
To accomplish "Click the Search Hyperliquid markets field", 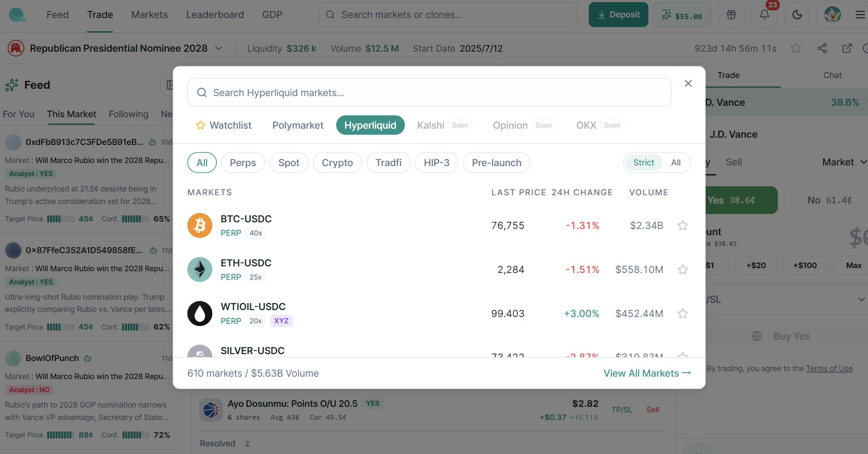I will 429,93.
